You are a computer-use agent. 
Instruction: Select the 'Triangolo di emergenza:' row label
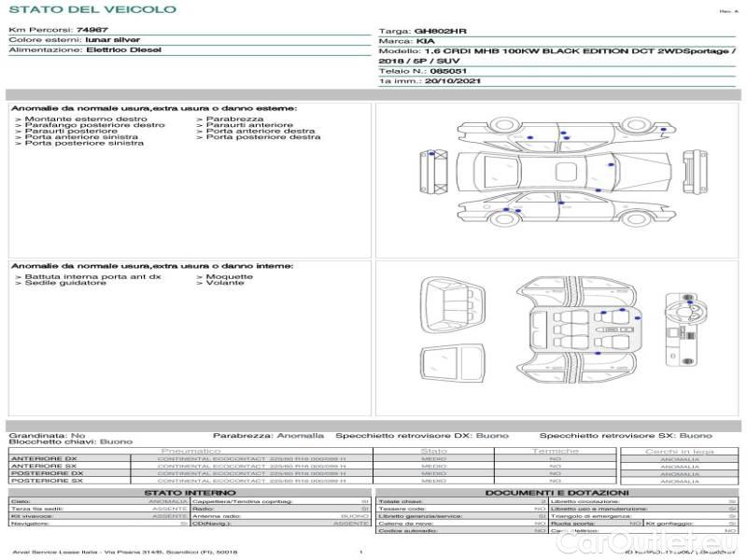click(591, 516)
